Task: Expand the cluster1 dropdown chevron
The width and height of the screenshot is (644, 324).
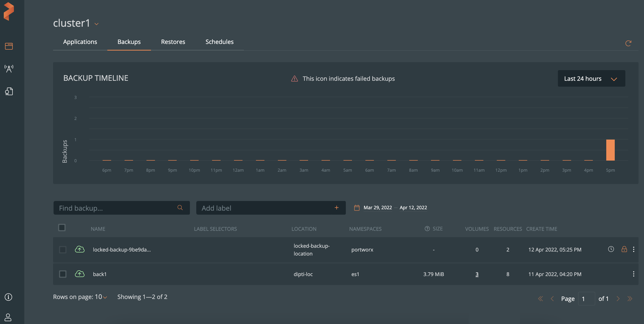Action: (96, 24)
